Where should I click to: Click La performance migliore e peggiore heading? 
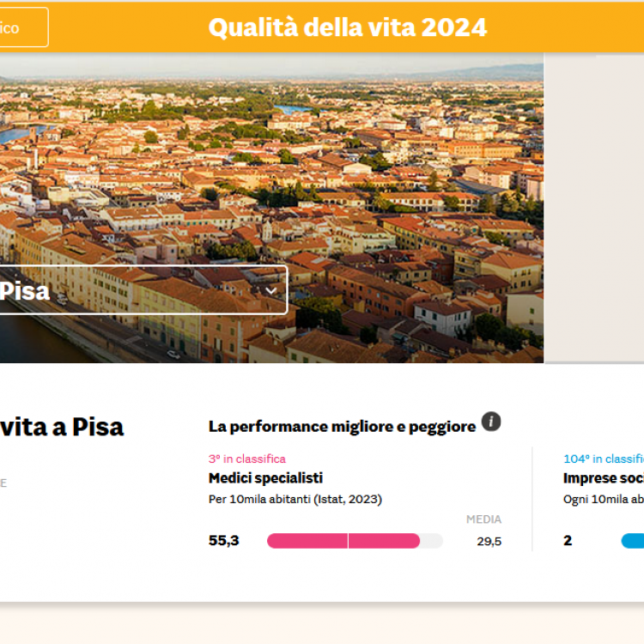342,427
